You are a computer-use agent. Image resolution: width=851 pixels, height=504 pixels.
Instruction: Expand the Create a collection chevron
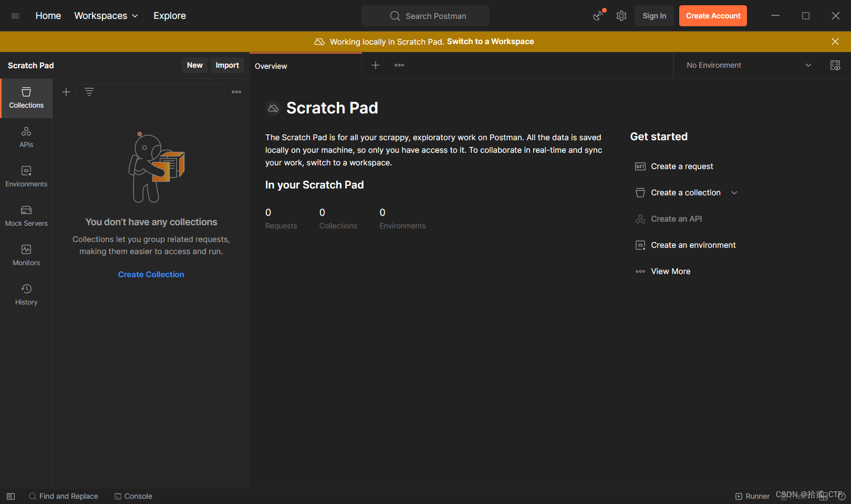coord(734,193)
